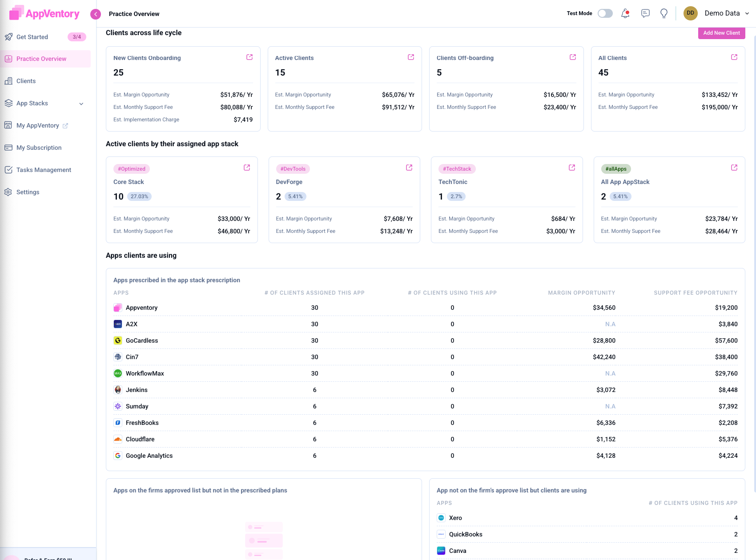This screenshot has height=560, width=756.
Task: Click the Google Analytics app icon
Action: 118,456
